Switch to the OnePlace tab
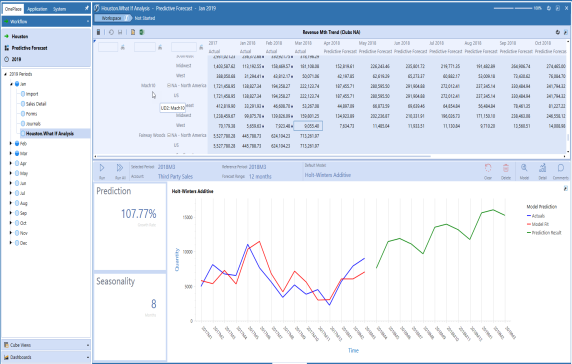This screenshot has height=364, width=572. [x=13, y=9]
